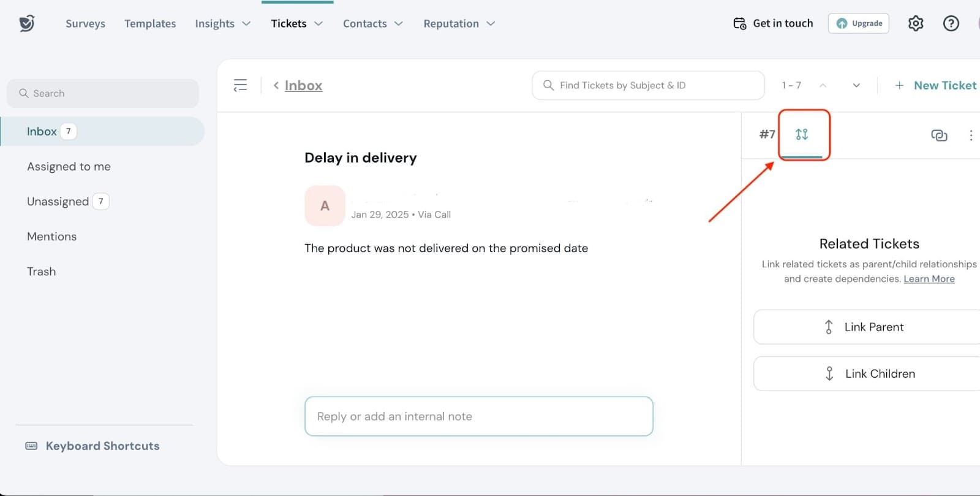The height and width of the screenshot is (496, 980).
Task: Go to next ticket with down chevron
Action: (856, 85)
